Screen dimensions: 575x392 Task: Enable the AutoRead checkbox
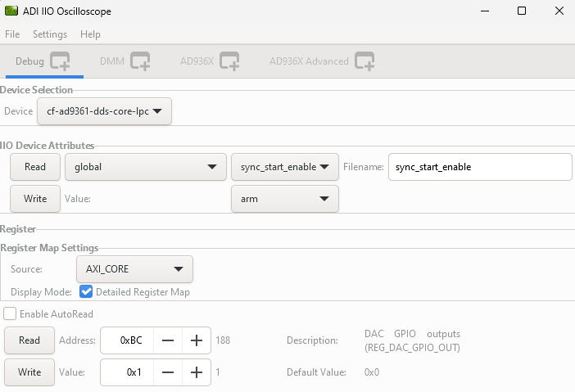pyautogui.click(x=10, y=314)
